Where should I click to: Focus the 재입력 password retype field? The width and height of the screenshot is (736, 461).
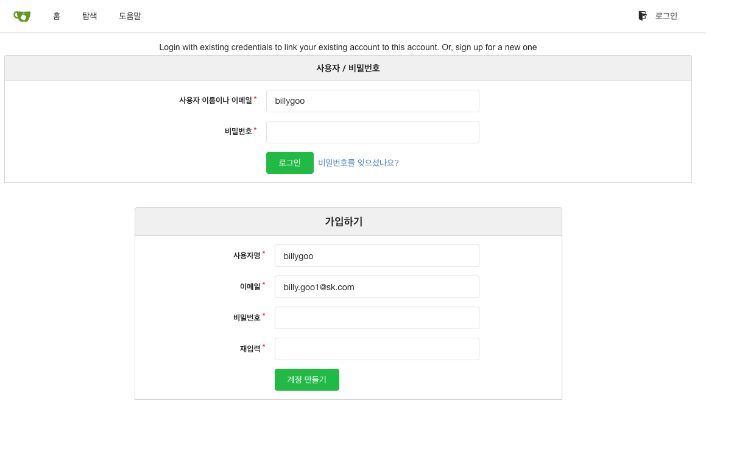377,349
